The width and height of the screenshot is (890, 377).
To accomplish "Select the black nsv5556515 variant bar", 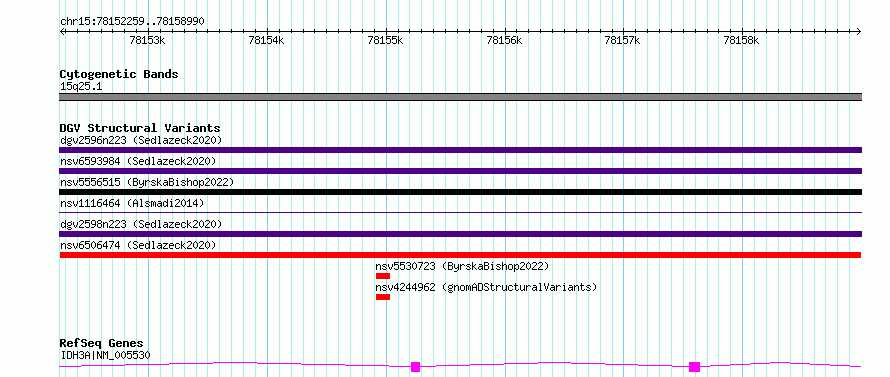I will 460,192.
